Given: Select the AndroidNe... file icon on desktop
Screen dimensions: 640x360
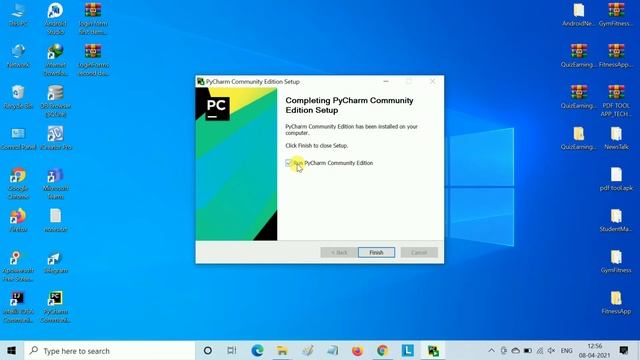Looking at the screenshot, I should tap(578, 15).
